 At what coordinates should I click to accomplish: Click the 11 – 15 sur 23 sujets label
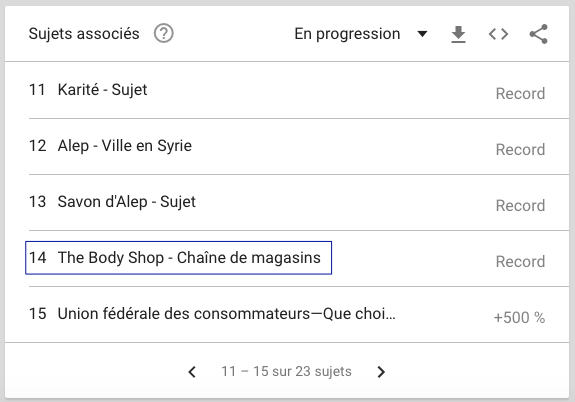point(286,372)
